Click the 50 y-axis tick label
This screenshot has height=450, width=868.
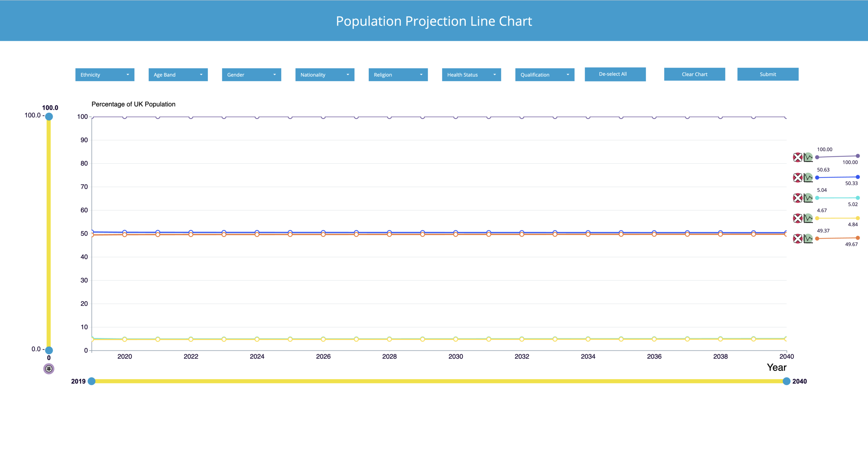[x=84, y=234]
